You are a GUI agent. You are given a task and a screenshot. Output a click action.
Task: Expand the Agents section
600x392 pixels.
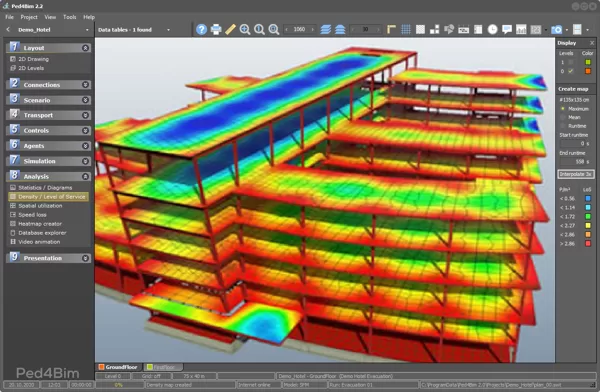point(85,146)
